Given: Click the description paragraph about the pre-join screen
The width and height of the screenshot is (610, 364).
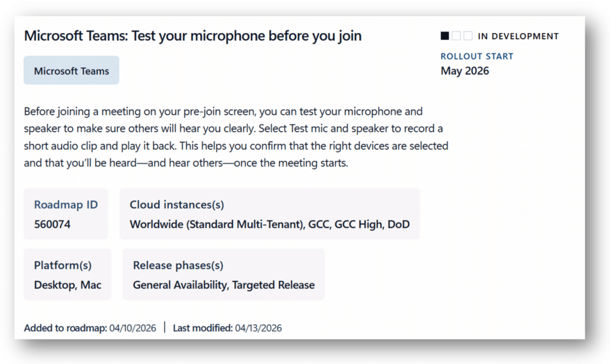Looking at the screenshot, I should (236, 137).
